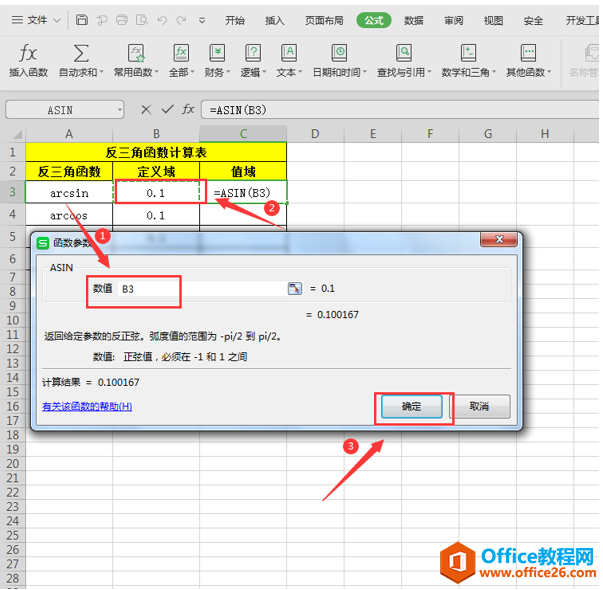Select the 公式 Formulas tab

point(374,20)
